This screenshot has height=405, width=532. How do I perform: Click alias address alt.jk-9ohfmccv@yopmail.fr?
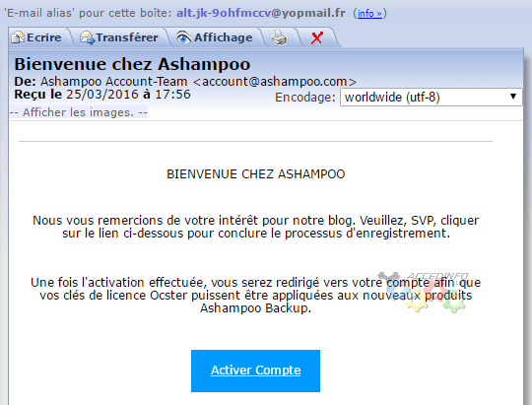[x=260, y=13]
